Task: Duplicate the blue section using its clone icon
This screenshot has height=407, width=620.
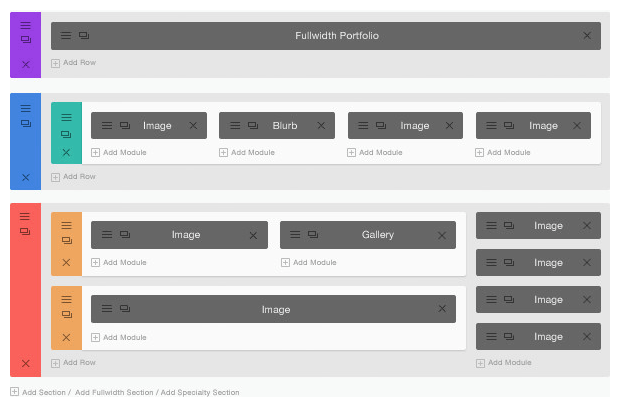Action: [x=26, y=123]
